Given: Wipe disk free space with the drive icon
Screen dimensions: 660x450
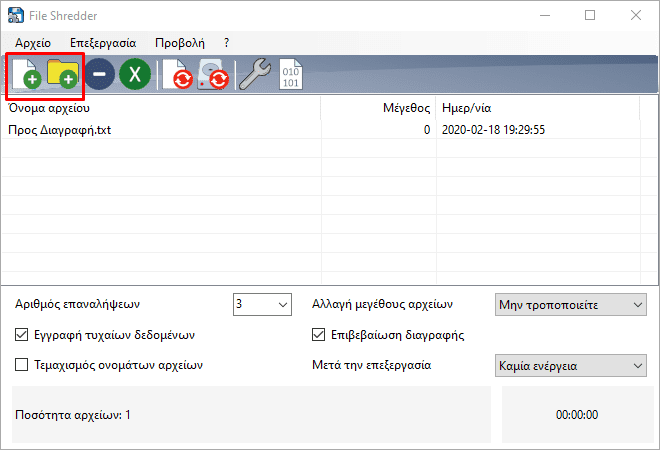Looking at the screenshot, I should point(213,74).
